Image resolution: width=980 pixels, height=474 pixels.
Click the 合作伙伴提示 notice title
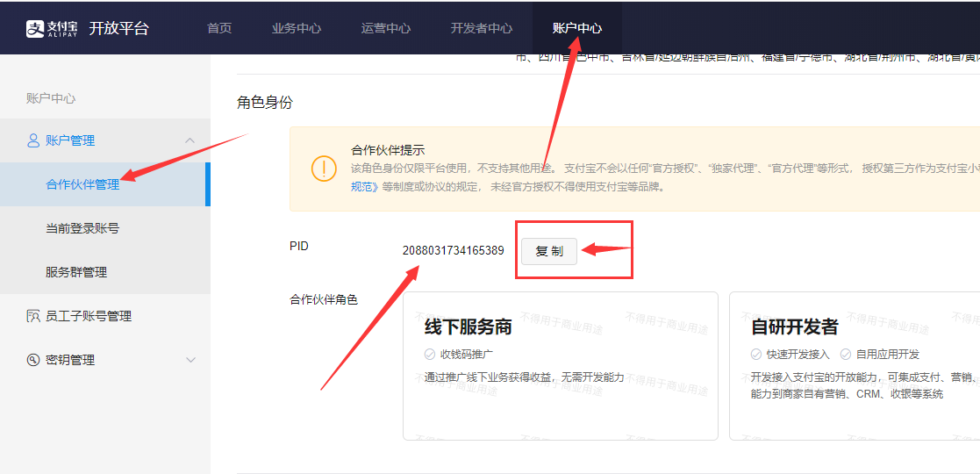pos(388,150)
